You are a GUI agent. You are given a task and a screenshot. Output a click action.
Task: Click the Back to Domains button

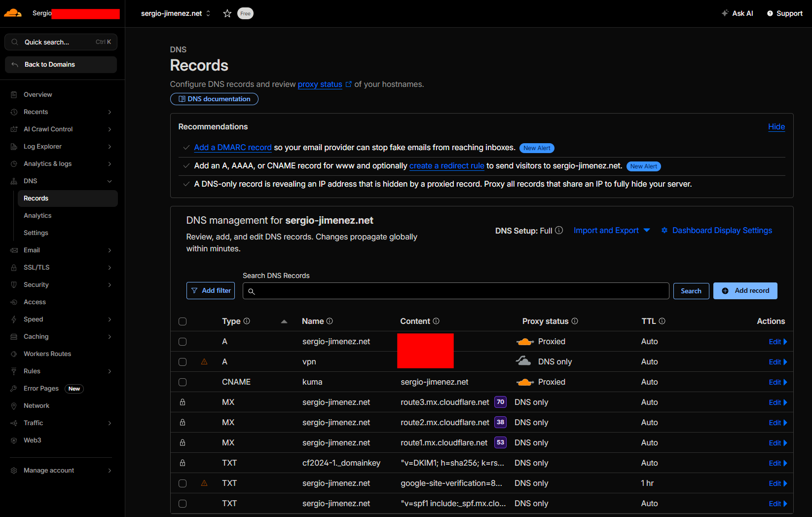click(61, 65)
